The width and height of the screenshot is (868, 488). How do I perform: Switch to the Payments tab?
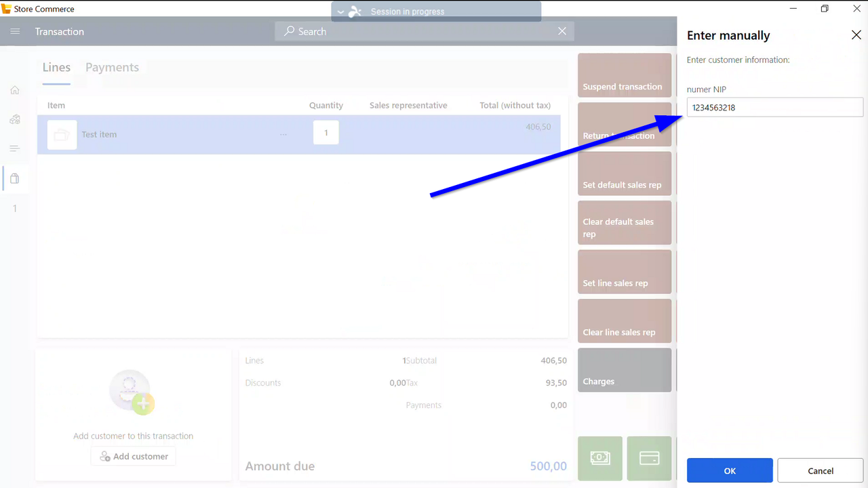[x=112, y=67]
